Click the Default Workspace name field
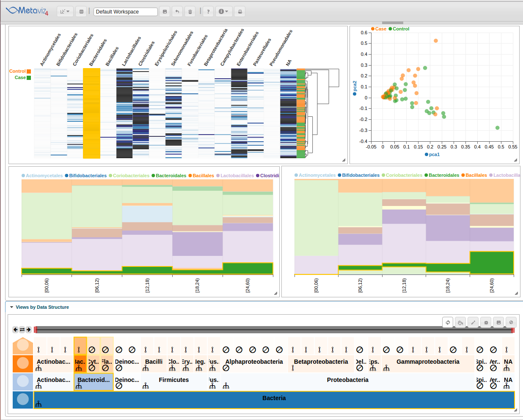Screen dimensions: 523x420 click(125, 12)
